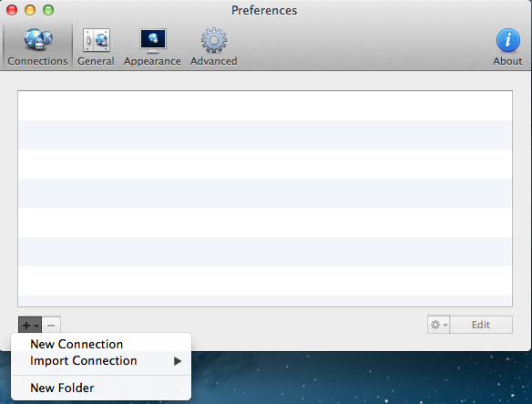Open the Connections preferences icon

click(38, 40)
